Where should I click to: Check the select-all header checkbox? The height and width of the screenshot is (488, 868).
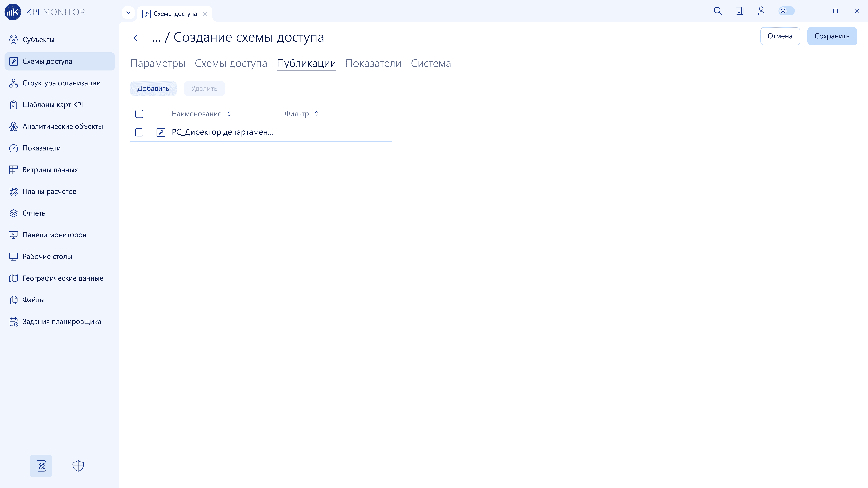(x=139, y=114)
